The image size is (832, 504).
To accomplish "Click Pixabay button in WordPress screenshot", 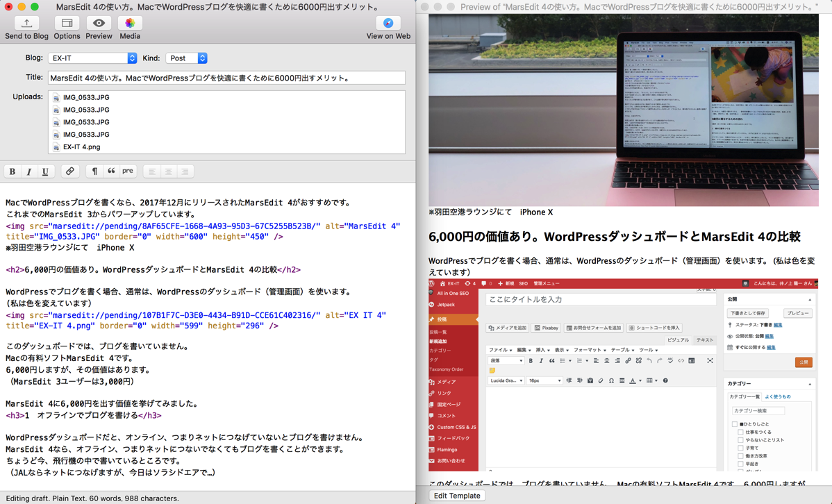I will point(547,328).
